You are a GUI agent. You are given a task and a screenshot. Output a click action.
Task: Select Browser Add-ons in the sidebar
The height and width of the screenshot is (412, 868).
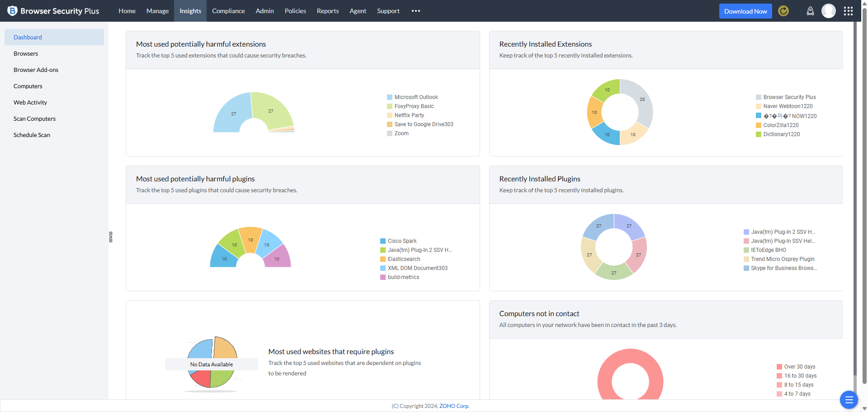click(36, 70)
